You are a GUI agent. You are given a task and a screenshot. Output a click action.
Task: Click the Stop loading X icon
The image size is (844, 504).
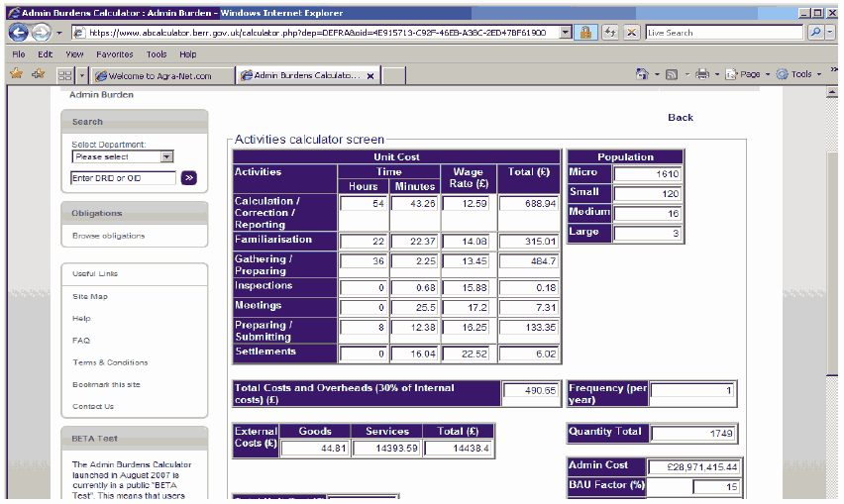click(632, 33)
